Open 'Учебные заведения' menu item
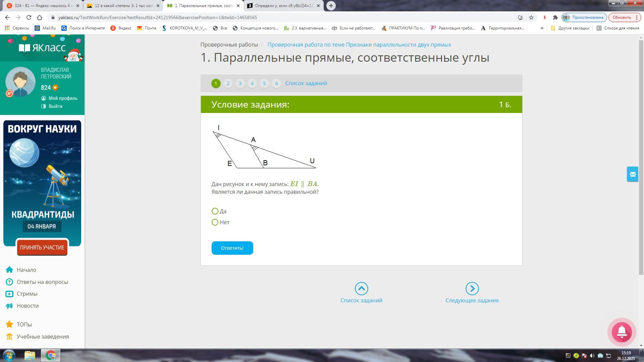The image size is (644, 362). (x=38, y=337)
